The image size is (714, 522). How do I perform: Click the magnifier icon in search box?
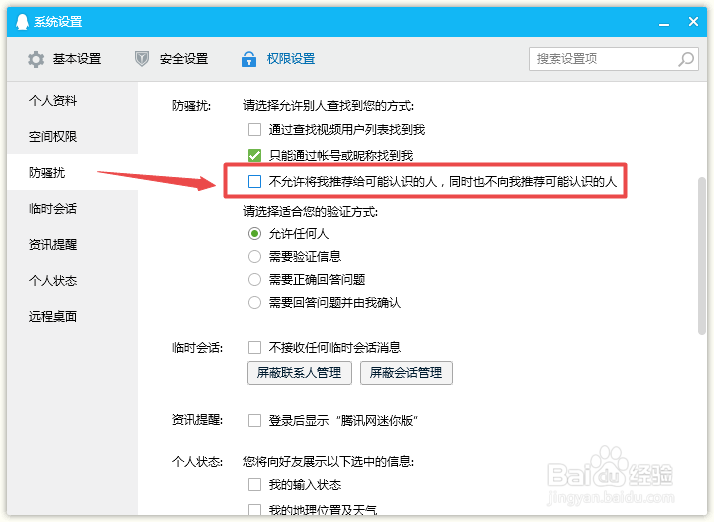[686, 59]
